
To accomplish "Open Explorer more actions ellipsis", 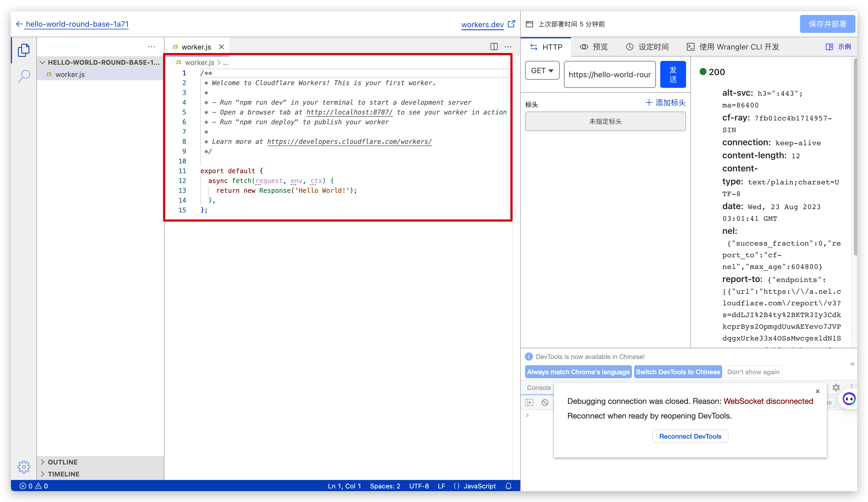I will tap(151, 47).
